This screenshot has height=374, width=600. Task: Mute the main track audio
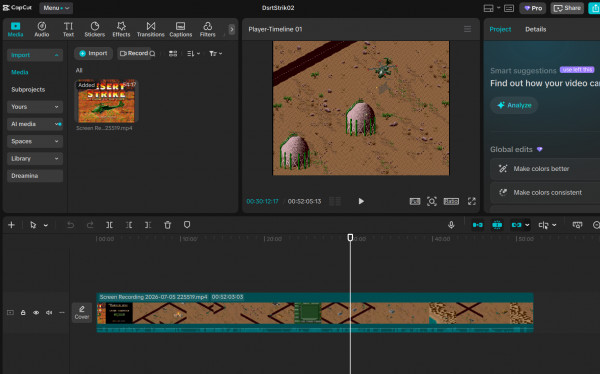(x=49, y=313)
